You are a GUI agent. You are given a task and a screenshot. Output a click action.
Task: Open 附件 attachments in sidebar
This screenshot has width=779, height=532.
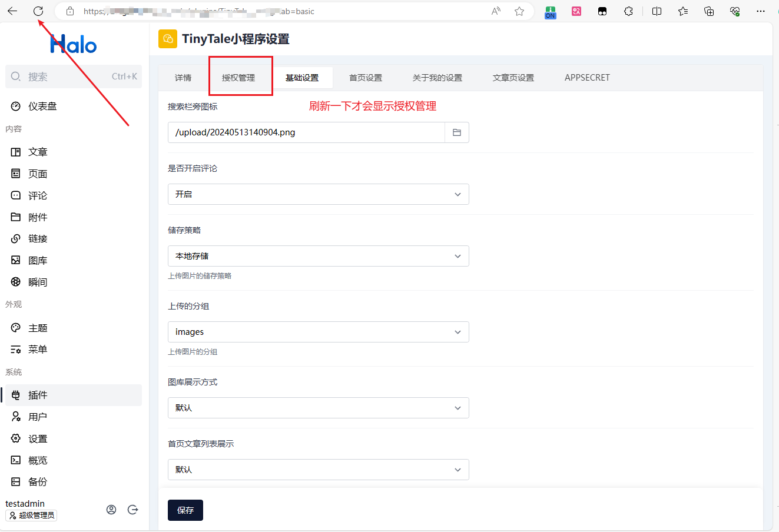[74, 217]
